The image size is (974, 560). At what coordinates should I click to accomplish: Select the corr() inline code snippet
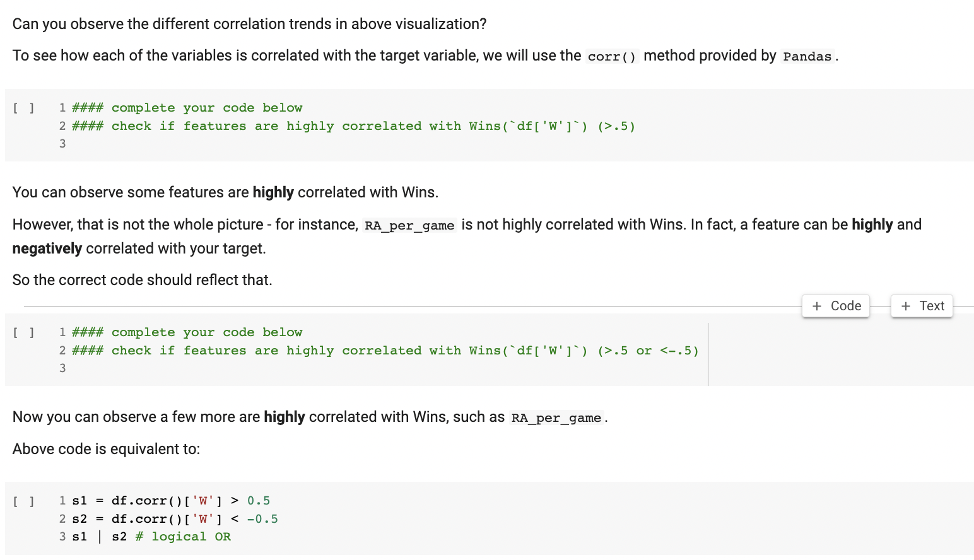611,56
